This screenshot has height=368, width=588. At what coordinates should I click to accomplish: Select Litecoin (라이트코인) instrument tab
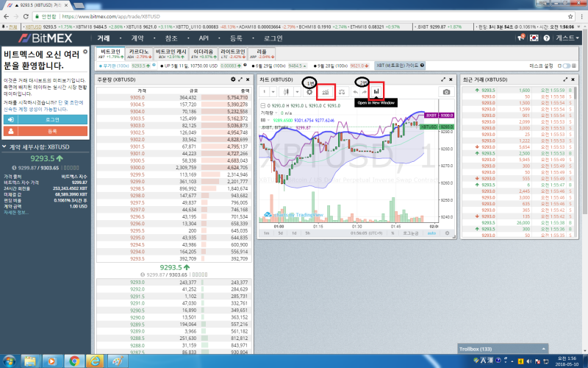click(232, 53)
